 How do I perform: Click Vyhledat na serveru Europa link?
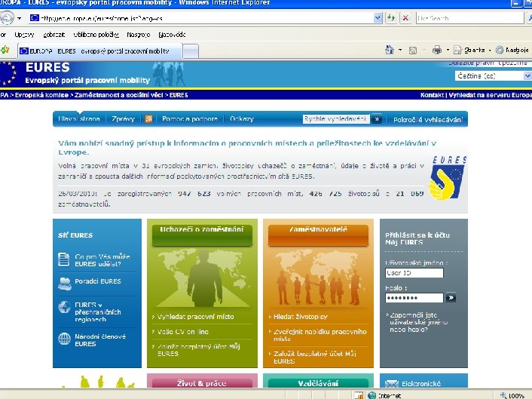pyautogui.click(x=490, y=95)
